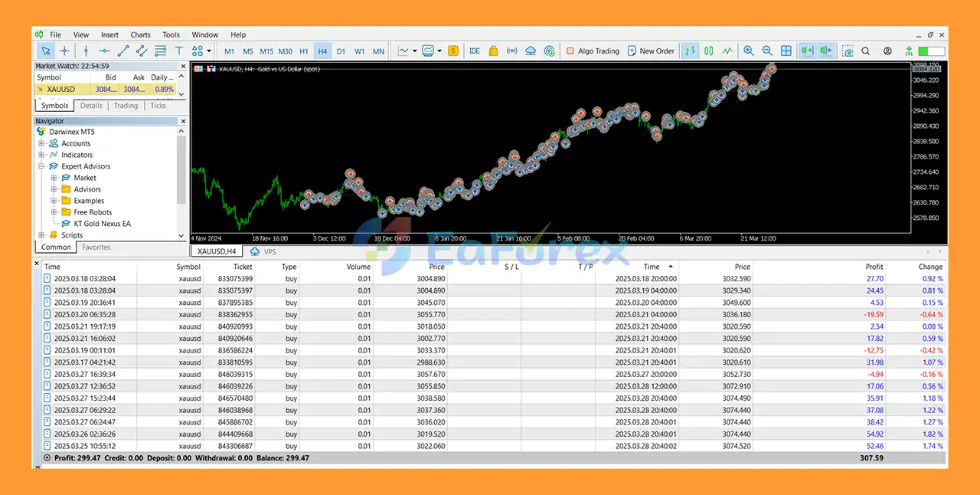Zoom in on the chart

(x=749, y=51)
